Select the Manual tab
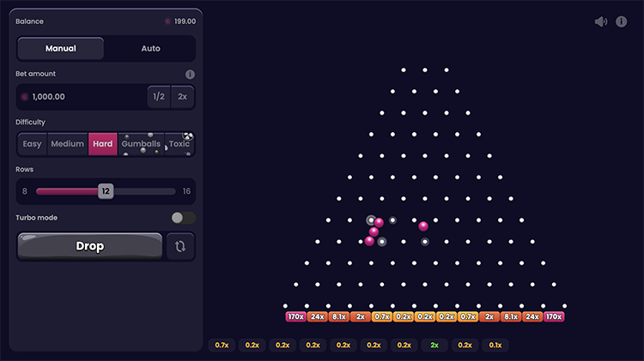 pyautogui.click(x=61, y=49)
